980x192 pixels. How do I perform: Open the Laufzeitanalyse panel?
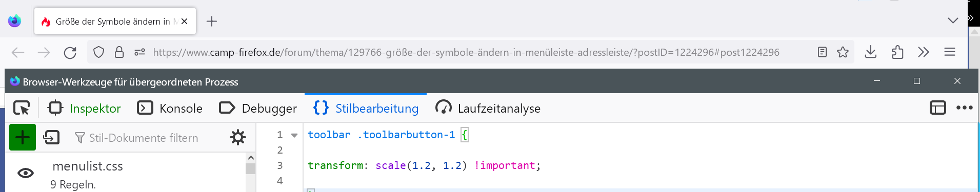[x=488, y=108]
